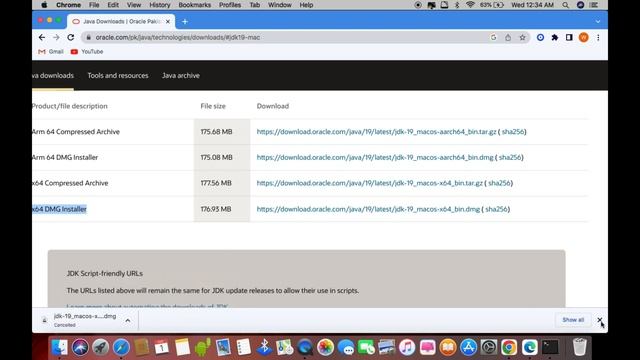
Task: Open Android Studio from the dock
Action: (202, 347)
